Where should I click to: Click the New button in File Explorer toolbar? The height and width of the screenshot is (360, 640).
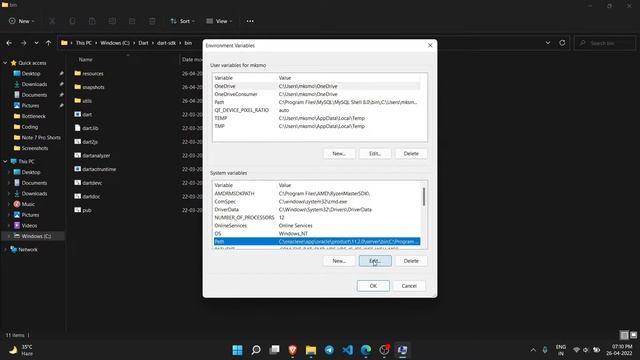point(22,21)
